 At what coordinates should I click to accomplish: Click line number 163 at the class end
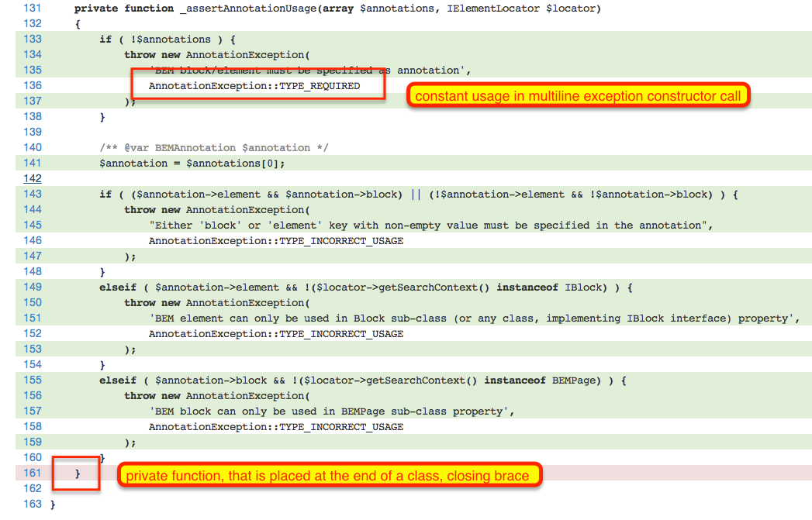33,504
